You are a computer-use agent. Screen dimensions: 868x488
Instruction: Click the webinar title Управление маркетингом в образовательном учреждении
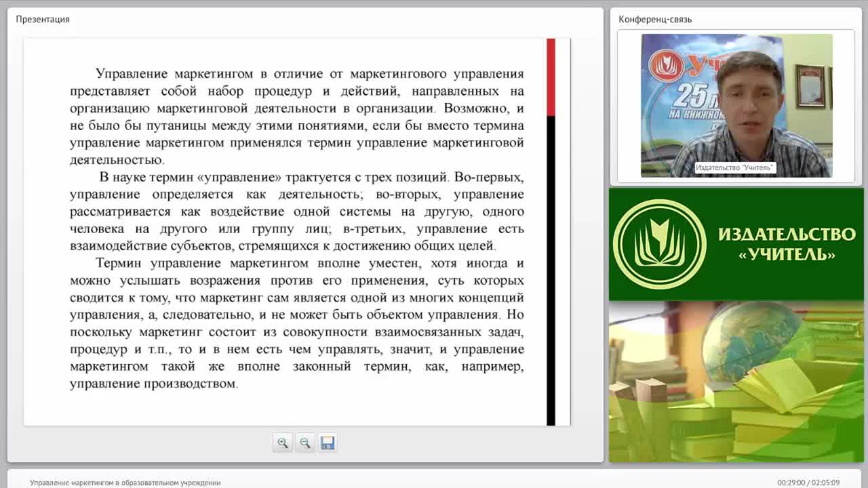(x=125, y=483)
